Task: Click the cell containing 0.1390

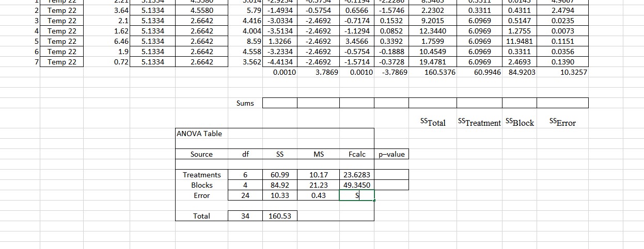Action: click(x=563, y=62)
